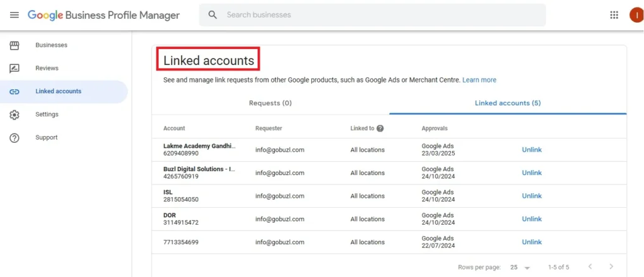Click the Reviews sidebar icon
644x277 pixels.
click(x=14, y=68)
